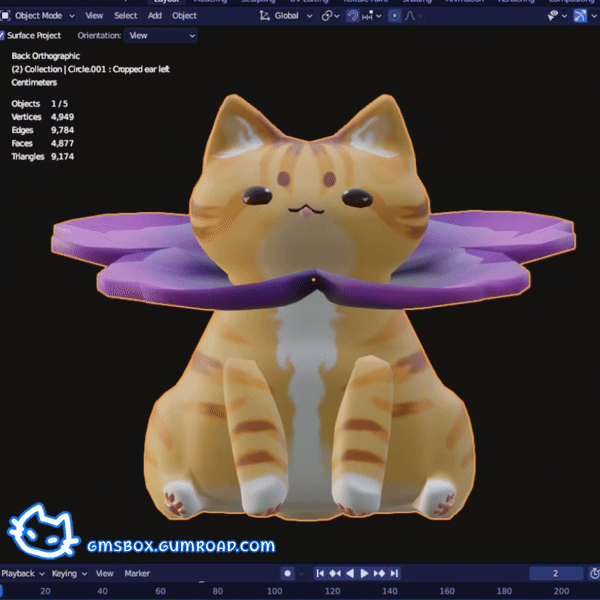Open the Keying popover in the timeline
This screenshot has height=600, width=600.
coord(69,574)
